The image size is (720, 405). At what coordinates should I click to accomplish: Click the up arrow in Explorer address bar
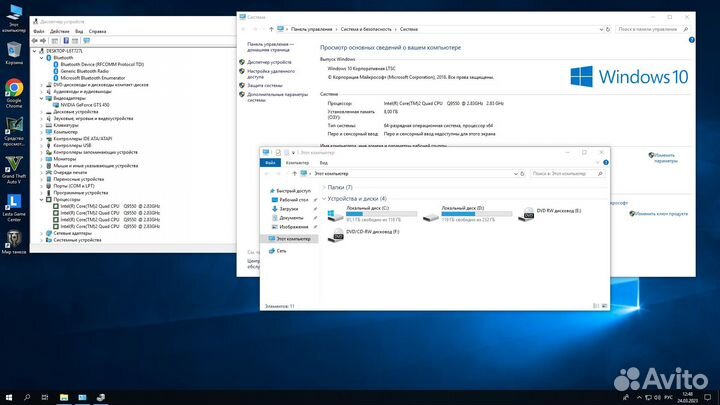pyautogui.click(x=294, y=174)
